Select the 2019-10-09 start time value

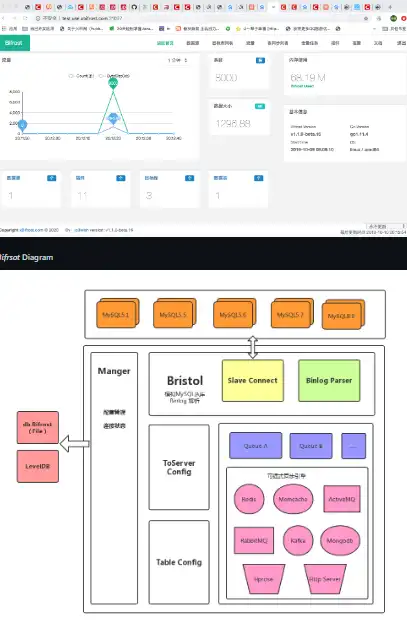[x=312, y=150]
